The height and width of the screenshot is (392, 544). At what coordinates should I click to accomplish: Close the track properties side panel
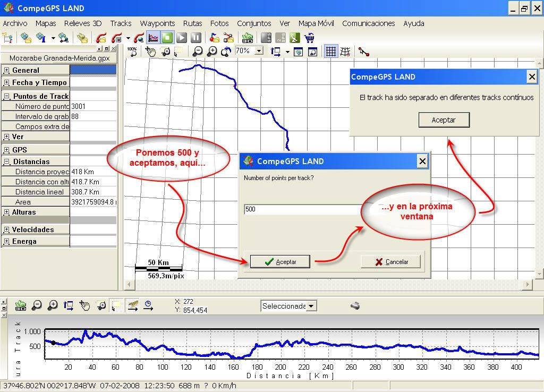click(114, 48)
